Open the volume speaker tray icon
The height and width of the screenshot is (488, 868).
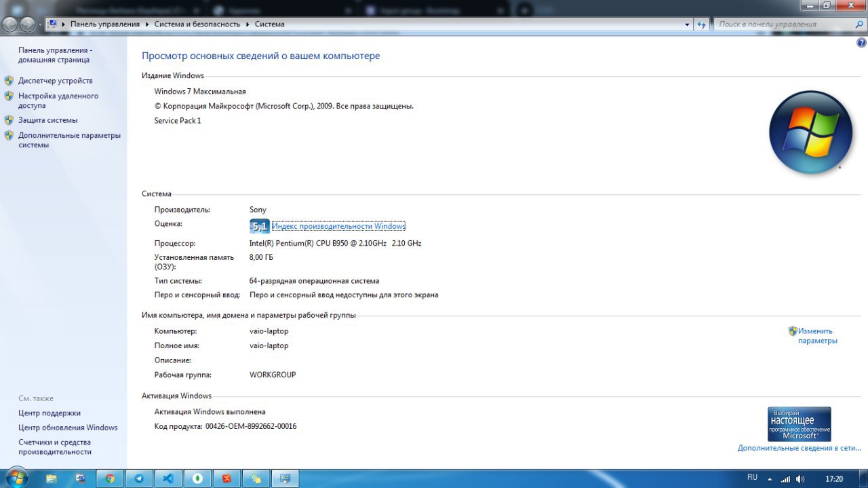[x=800, y=479]
